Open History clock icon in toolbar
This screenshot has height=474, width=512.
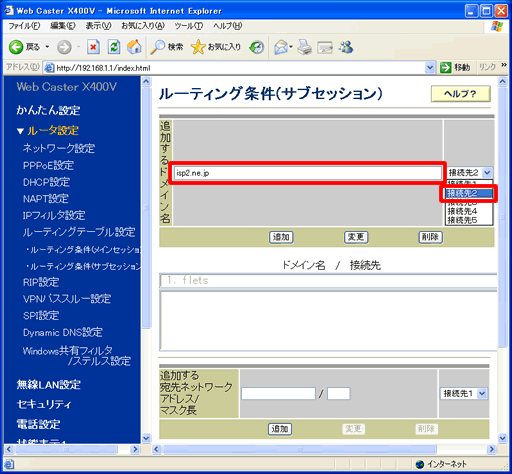click(256, 47)
